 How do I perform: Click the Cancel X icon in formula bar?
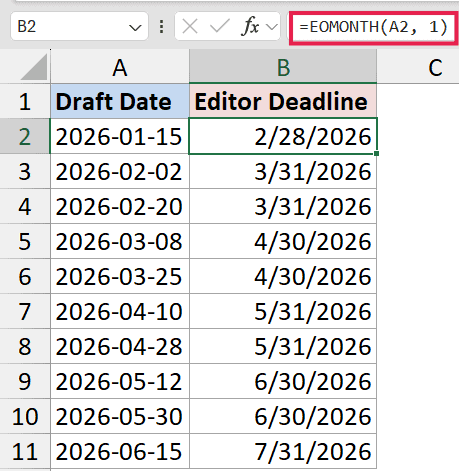point(190,26)
